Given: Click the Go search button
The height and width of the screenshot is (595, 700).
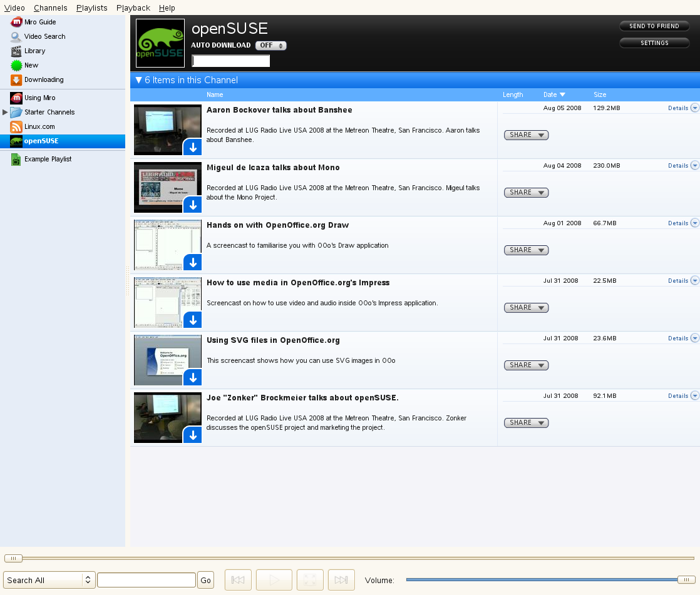Looking at the screenshot, I should [x=205, y=580].
